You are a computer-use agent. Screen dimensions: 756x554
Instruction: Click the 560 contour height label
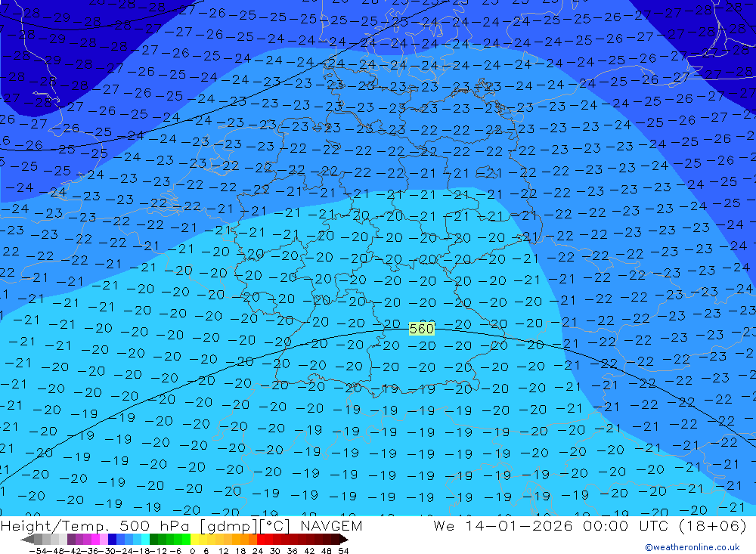pyautogui.click(x=422, y=328)
